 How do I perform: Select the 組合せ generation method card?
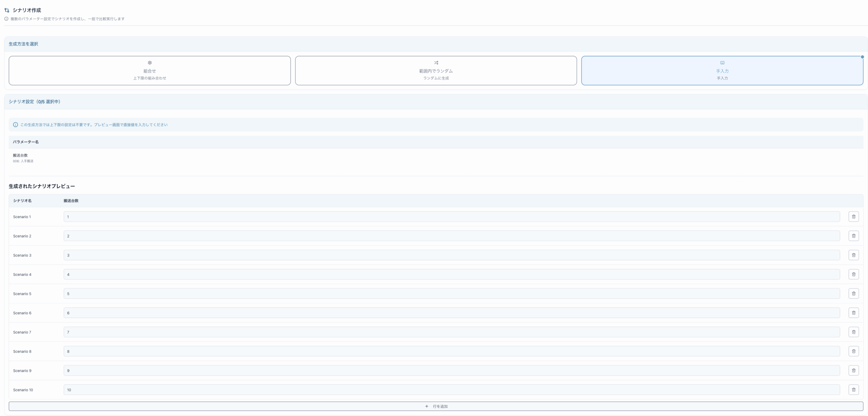click(150, 71)
